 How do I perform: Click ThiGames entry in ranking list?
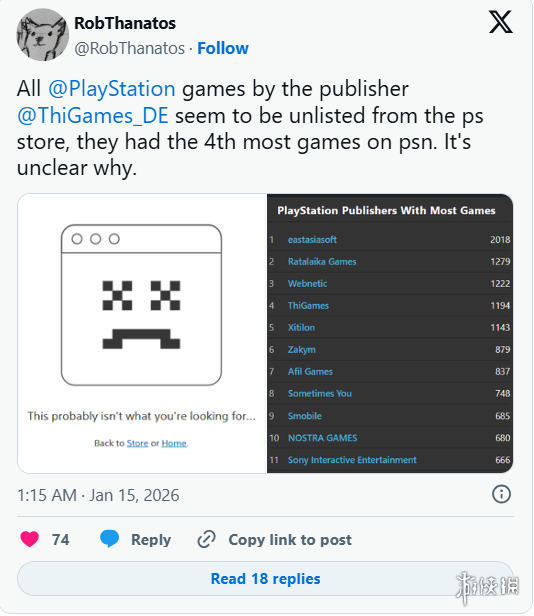[308, 306]
